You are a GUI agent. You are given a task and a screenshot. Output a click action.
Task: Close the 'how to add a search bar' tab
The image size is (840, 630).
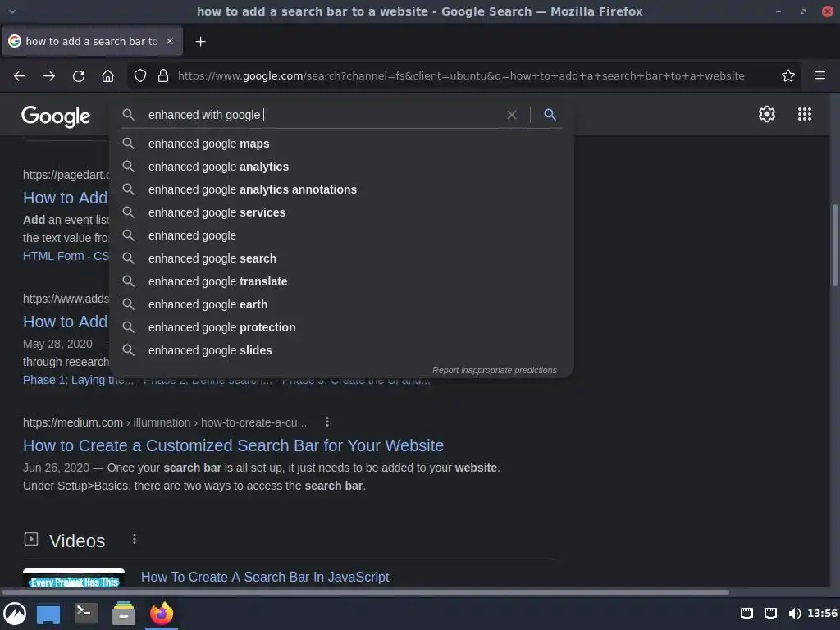click(x=170, y=41)
